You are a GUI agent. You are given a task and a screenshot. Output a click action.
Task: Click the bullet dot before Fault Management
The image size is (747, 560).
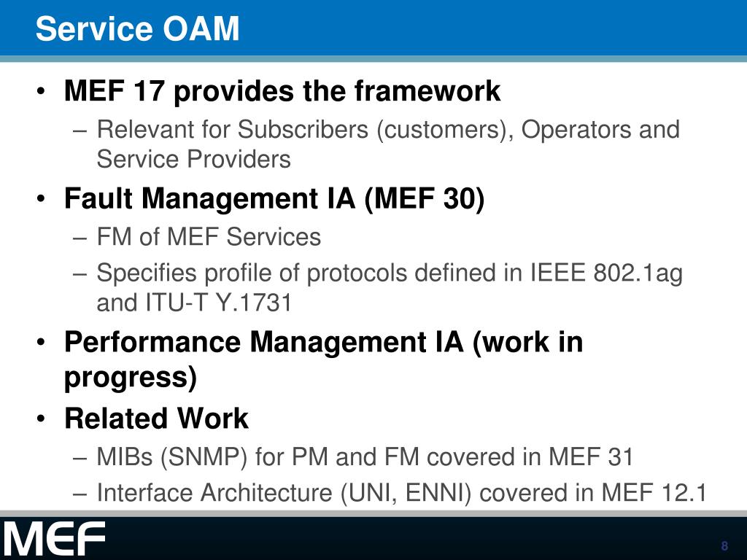point(42,198)
